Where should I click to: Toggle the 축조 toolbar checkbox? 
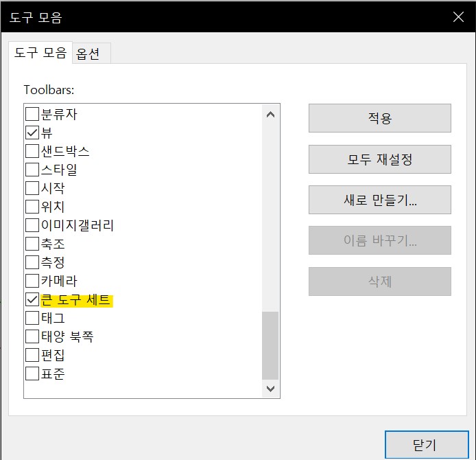(32, 244)
